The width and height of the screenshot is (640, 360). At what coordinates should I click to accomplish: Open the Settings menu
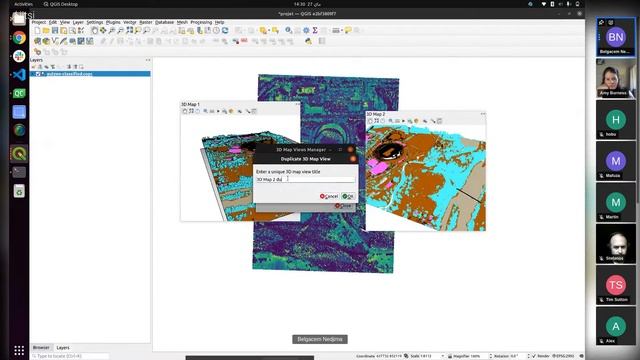(95, 22)
